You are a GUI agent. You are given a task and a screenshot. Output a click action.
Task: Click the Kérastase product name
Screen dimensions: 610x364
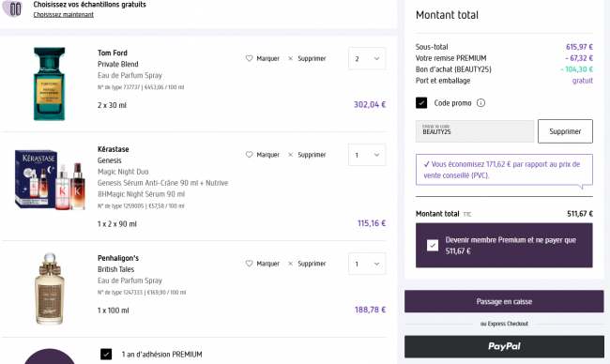(114, 149)
